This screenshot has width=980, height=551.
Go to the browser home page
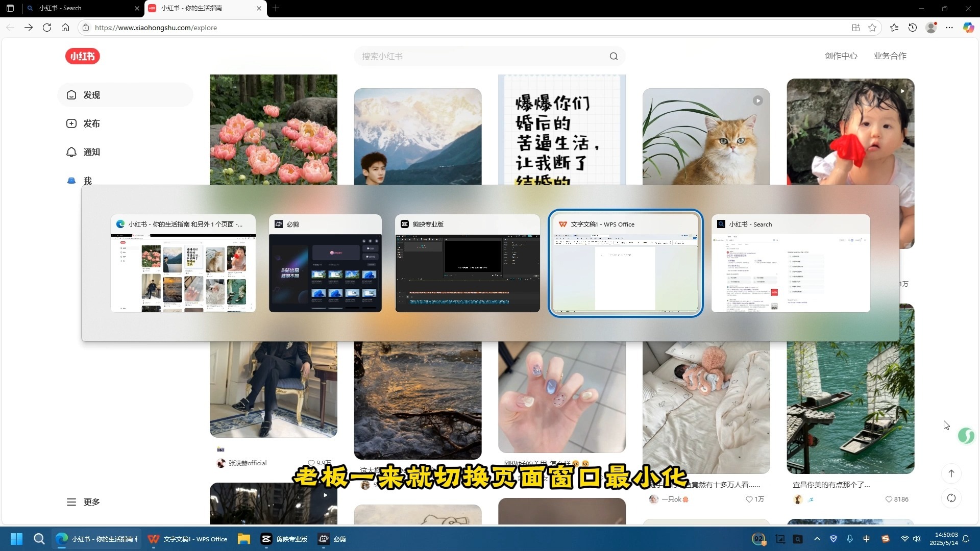click(65, 28)
